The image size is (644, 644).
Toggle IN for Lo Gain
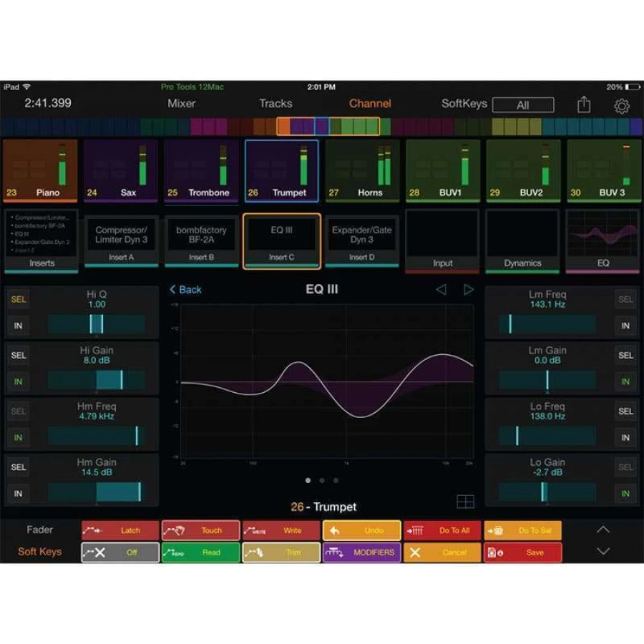coord(625,493)
